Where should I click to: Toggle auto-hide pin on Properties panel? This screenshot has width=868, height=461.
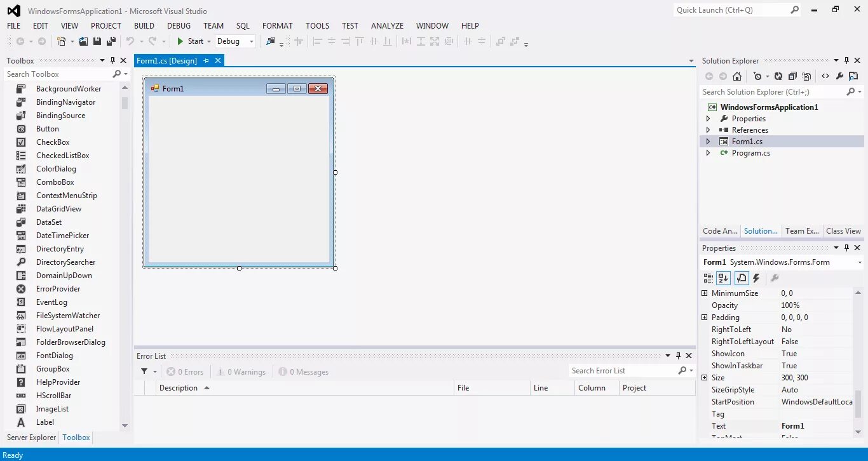[846, 248]
